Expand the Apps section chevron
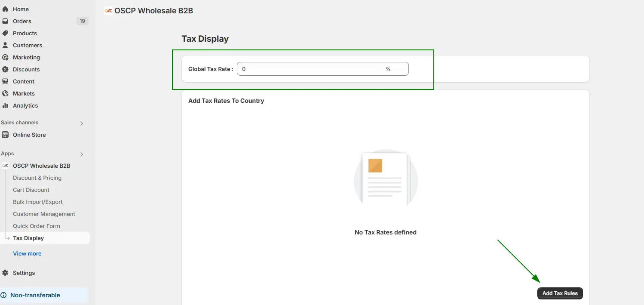The width and height of the screenshot is (644, 305). click(82, 154)
